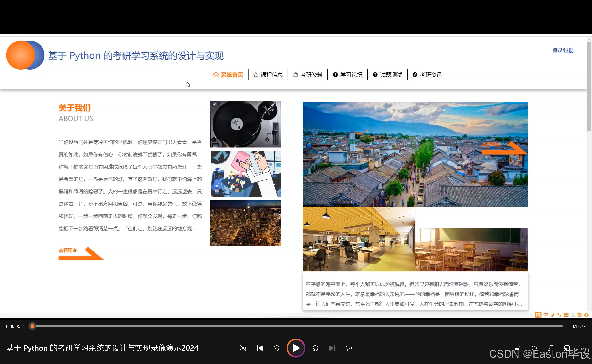
Task: Click the next track button
Action: coord(332,348)
